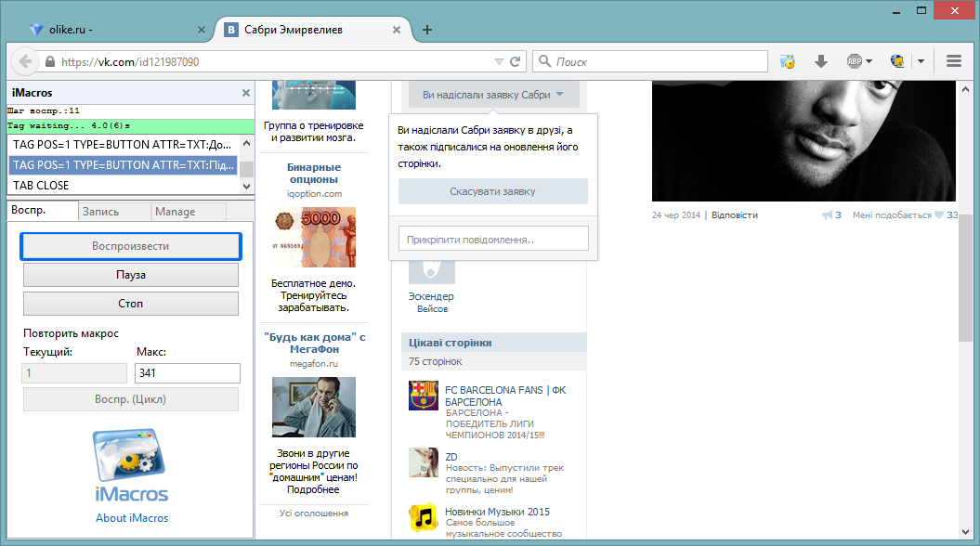Close the olike.ru tab
Screen dimensions: 980x546
pyautogui.click(x=202, y=30)
